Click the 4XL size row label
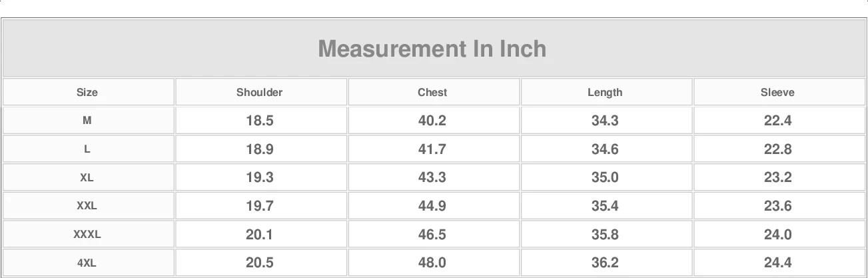Image resolution: width=868 pixels, height=278 pixels. (87, 263)
